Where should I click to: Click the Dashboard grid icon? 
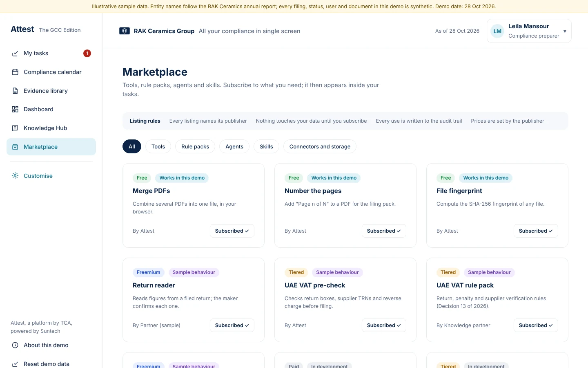coord(15,109)
